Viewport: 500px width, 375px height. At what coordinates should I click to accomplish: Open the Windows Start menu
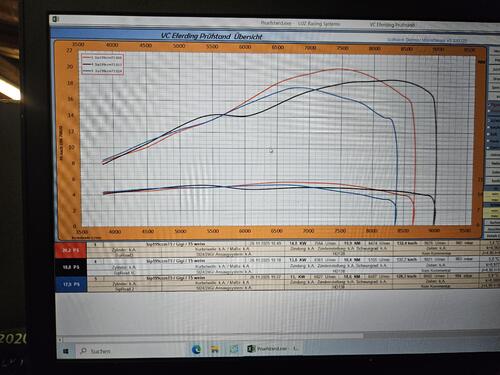(66, 351)
